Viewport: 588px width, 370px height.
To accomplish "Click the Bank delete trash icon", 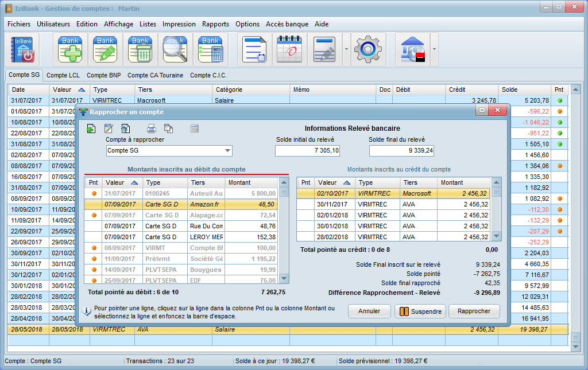I will click(x=141, y=49).
